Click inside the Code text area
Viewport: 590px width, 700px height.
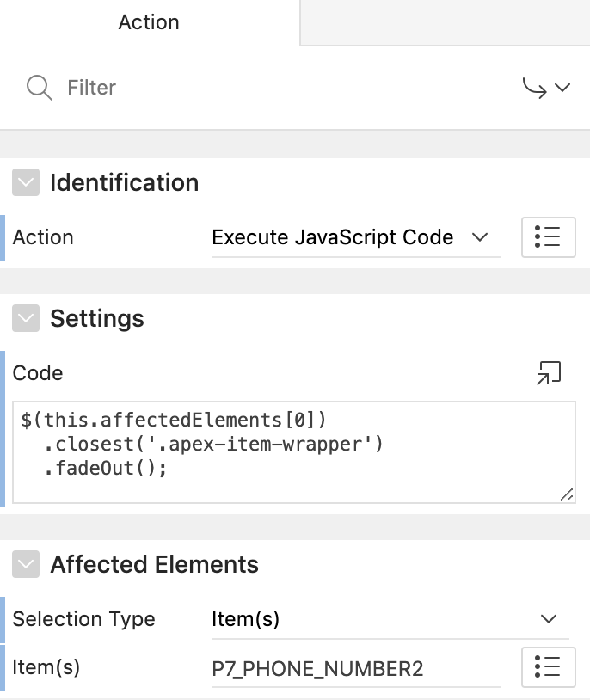click(x=292, y=451)
